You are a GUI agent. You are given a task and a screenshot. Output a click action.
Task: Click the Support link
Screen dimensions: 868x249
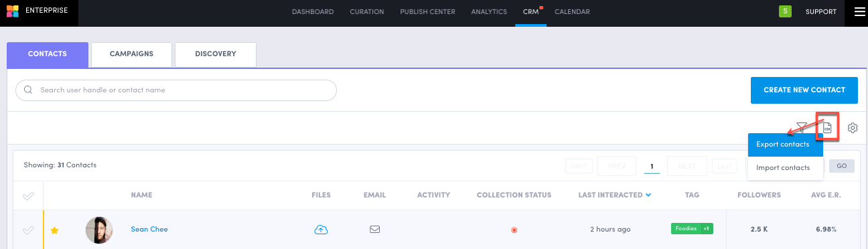821,12
